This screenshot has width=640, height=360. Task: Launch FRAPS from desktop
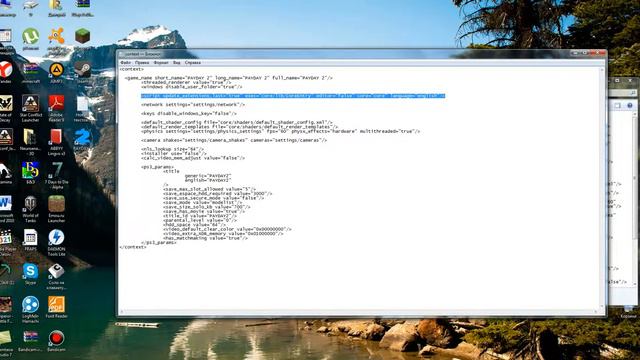click(31, 238)
